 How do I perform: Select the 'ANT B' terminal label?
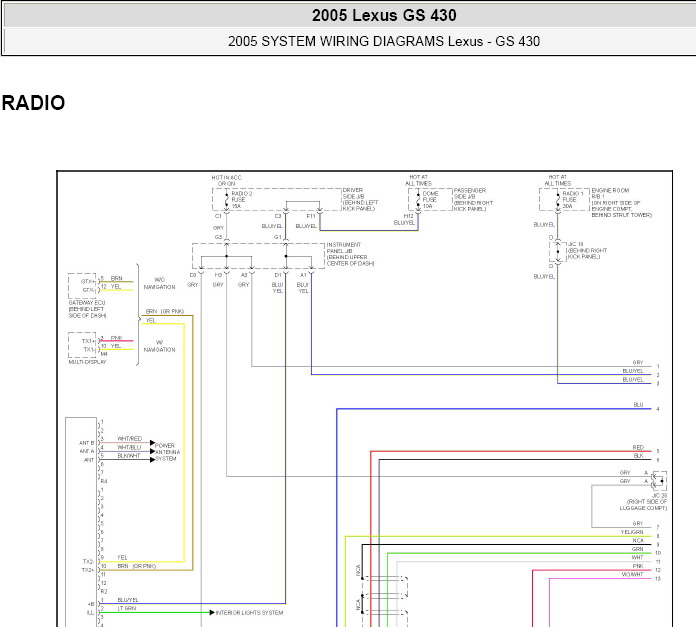pos(87,443)
